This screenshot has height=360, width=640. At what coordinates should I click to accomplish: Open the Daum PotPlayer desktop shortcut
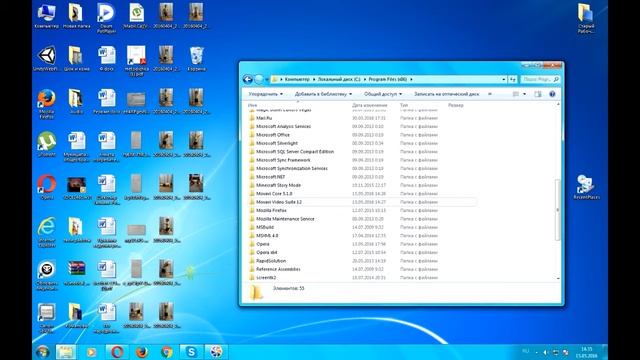point(106,17)
